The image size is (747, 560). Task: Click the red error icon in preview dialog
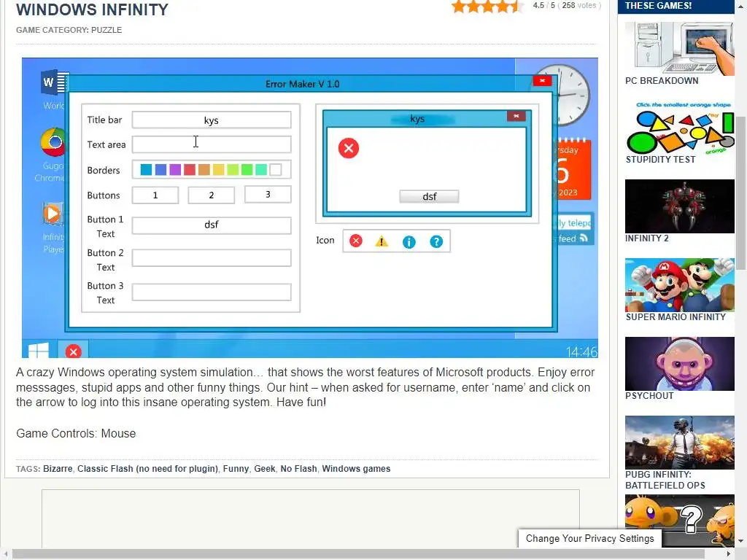(x=349, y=148)
